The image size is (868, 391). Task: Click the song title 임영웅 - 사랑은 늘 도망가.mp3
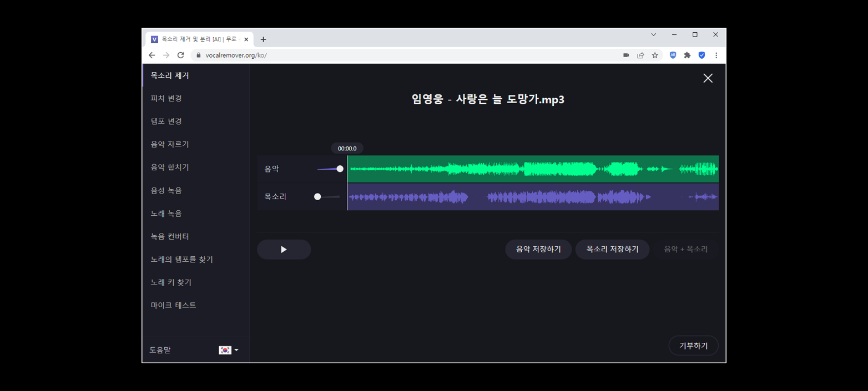tap(488, 99)
